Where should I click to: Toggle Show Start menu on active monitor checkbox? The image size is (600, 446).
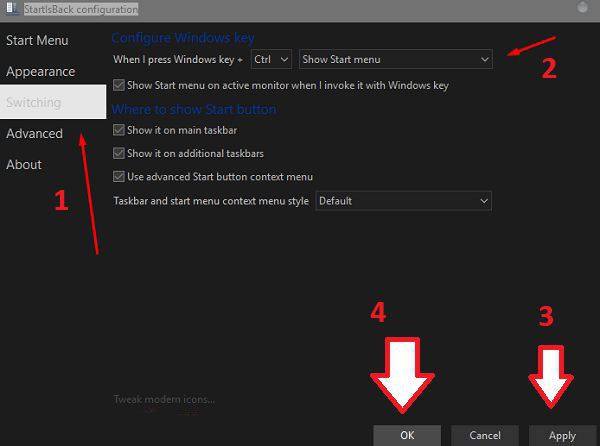[x=119, y=85]
